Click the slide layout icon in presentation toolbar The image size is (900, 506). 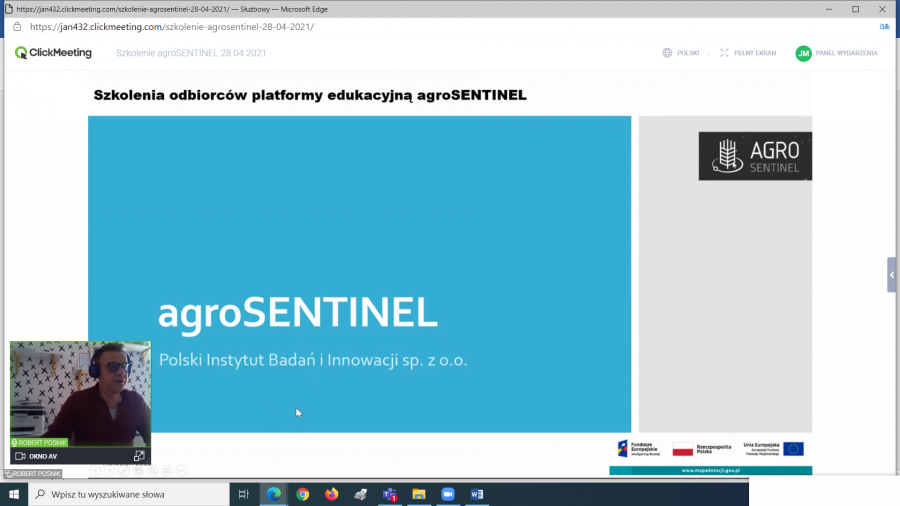point(167,470)
